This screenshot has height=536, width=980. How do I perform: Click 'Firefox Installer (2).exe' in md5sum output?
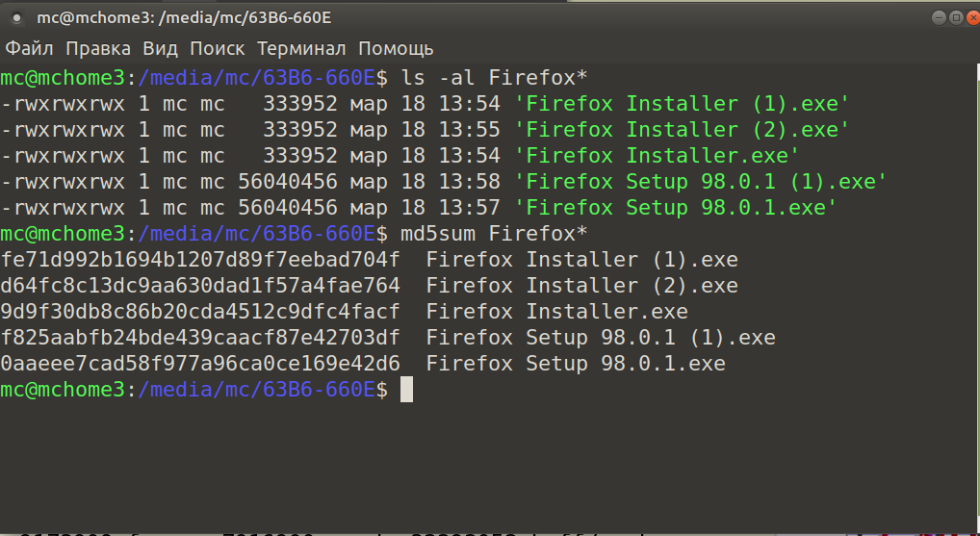click(x=581, y=286)
